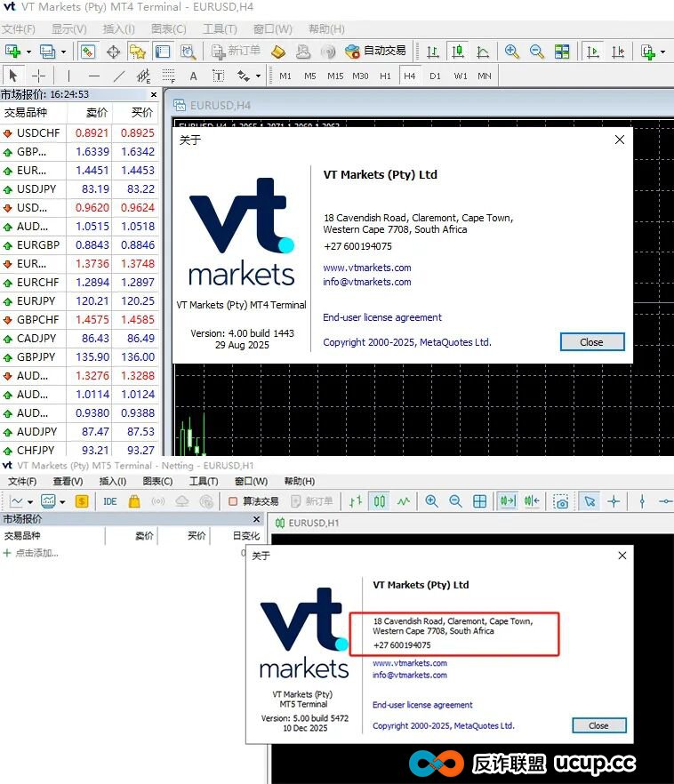674x784 pixels.
Task: Select the text label 'A' drawing tool
Action: (x=193, y=76)
